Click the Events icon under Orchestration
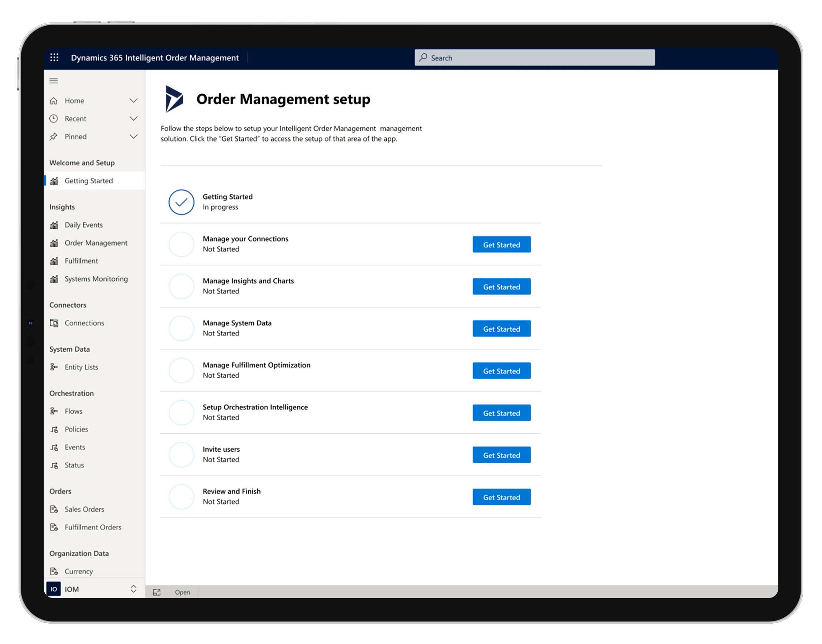Viewport: 822px width, 644px height. 54,447
